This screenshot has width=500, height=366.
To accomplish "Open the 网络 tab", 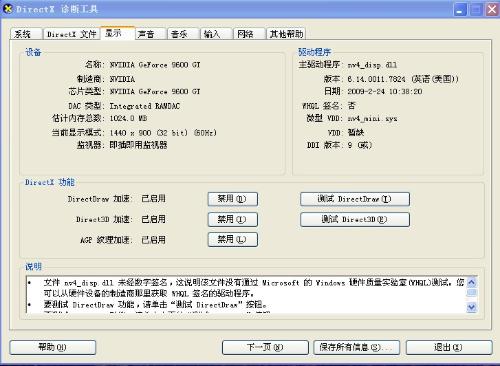I will [x=249, y=34].
